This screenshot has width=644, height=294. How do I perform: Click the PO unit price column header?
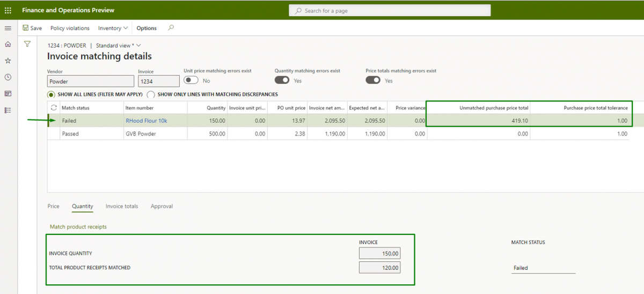[287, 108]
